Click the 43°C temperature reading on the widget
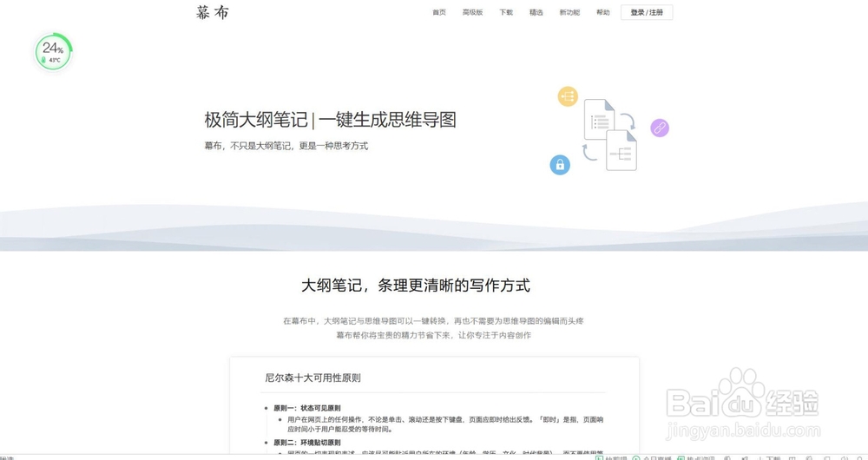This screenshot has width=868, height=460. tap(54, 61)
